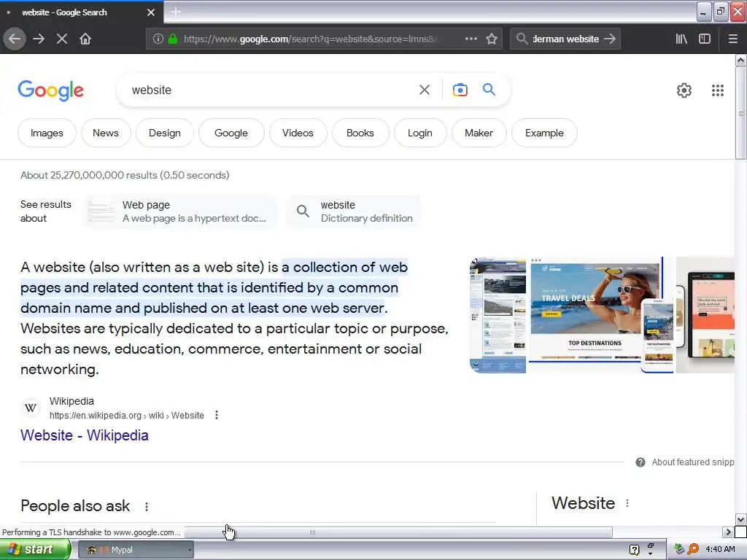
Task: Select the Maker filter chip
Action: point(479,133)
